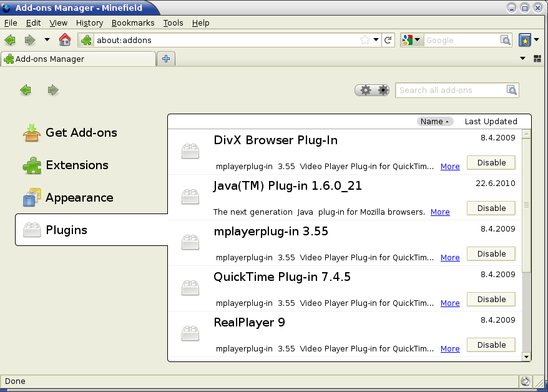The width and height of the screenshot is (548, 392).
Task: Open the Tools menu
Action: 173,22
